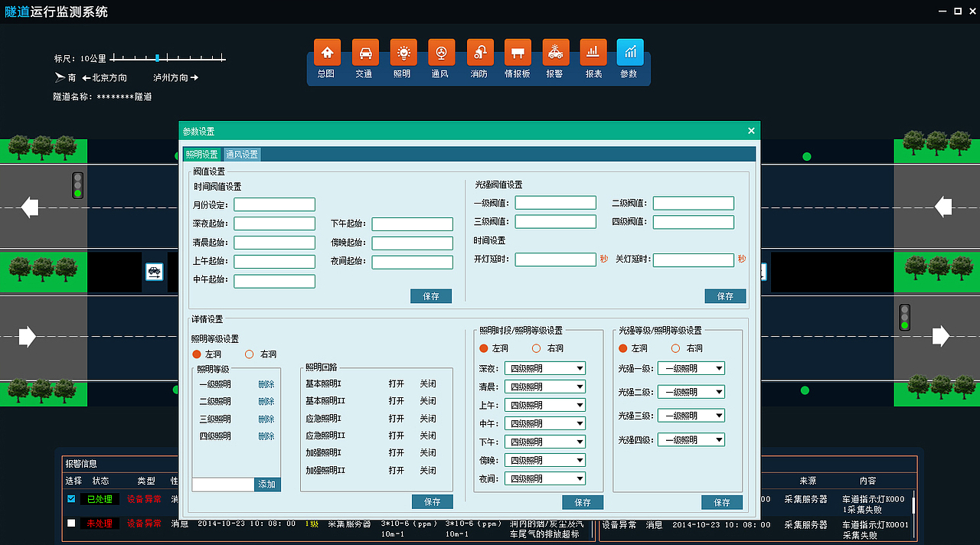
Task: Select 左洞 radio in 光强等级/照明等级设置
Action: pyautogui.click(x=623, y=348)
